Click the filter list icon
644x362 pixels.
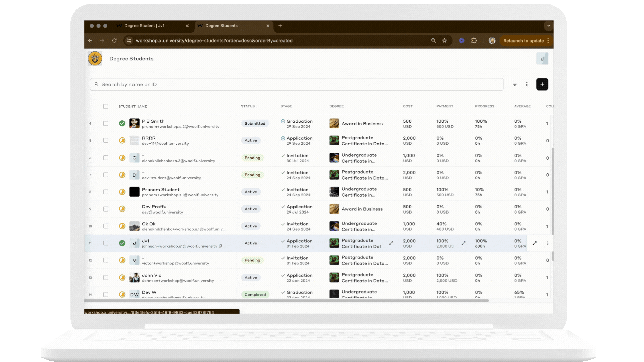tap(515, 84)
